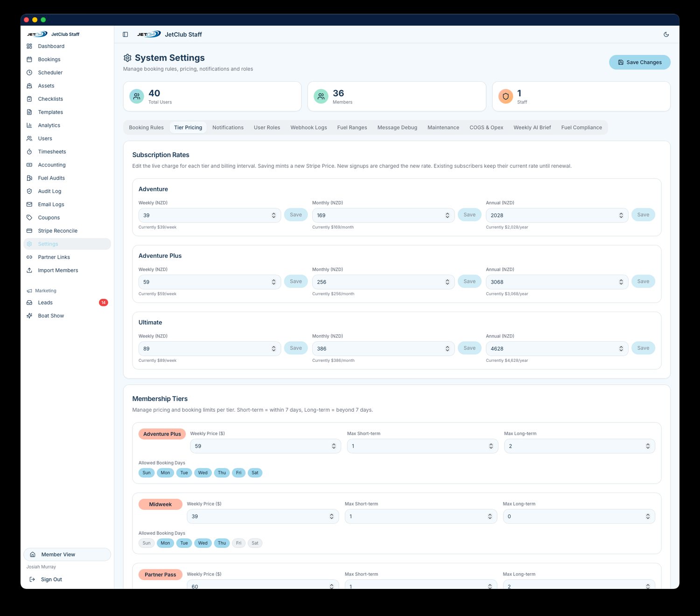Click Adventure Plus Max Long-term field

[580, 446]
